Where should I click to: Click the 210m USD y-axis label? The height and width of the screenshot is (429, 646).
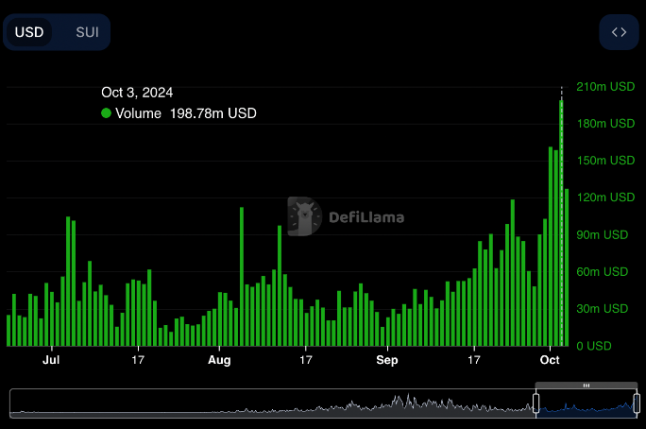click(x=605, y=87)
